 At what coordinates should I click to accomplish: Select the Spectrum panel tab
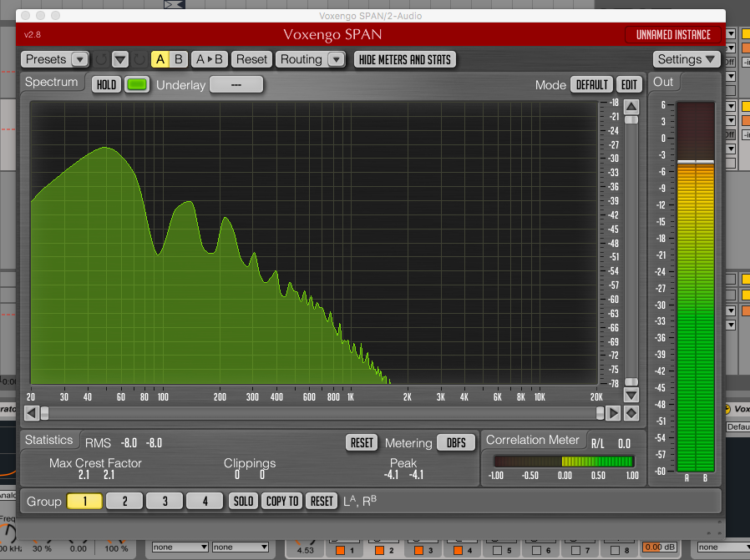point(52,82)
